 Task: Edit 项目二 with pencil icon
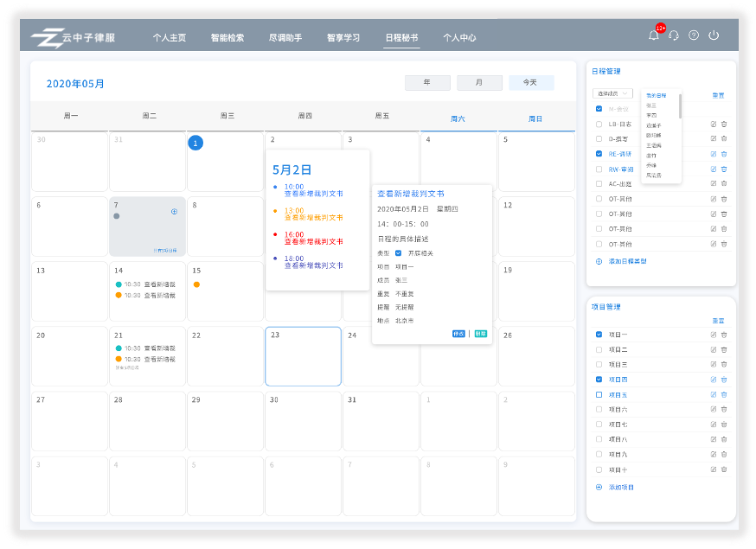coord(714,349)
